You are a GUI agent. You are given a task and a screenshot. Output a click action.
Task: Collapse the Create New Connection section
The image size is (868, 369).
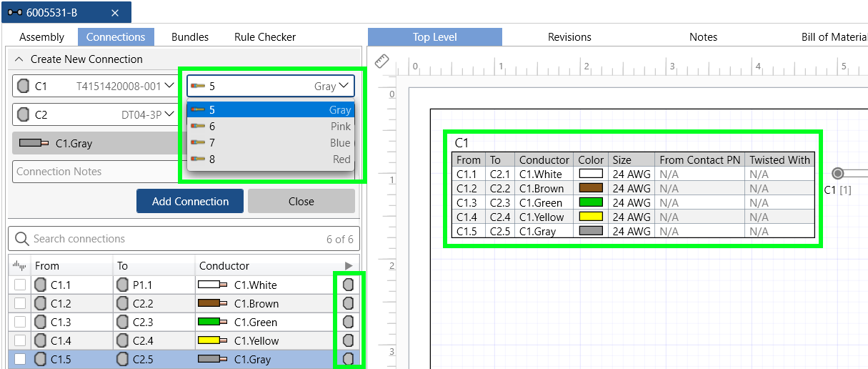click(x=19, y=59)
